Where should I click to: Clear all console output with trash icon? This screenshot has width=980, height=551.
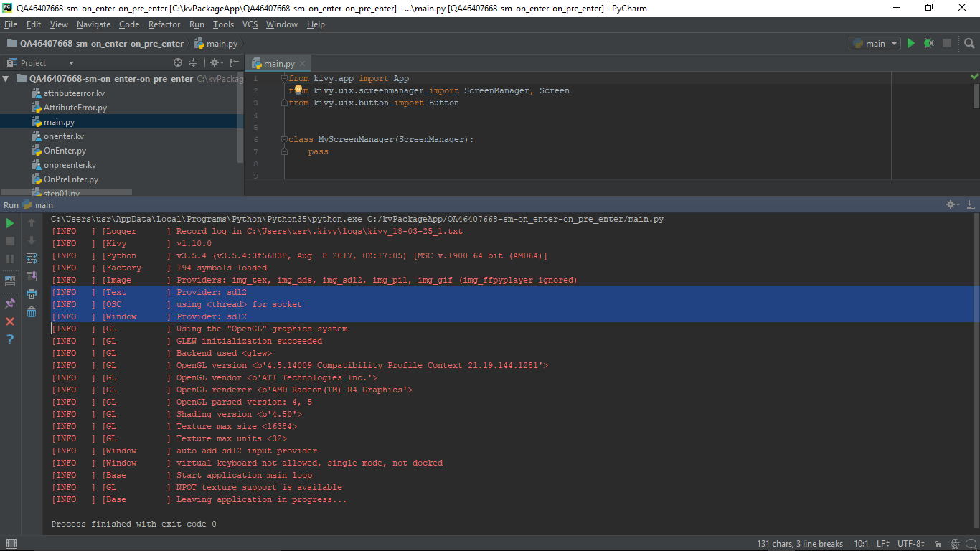(32, 312)
